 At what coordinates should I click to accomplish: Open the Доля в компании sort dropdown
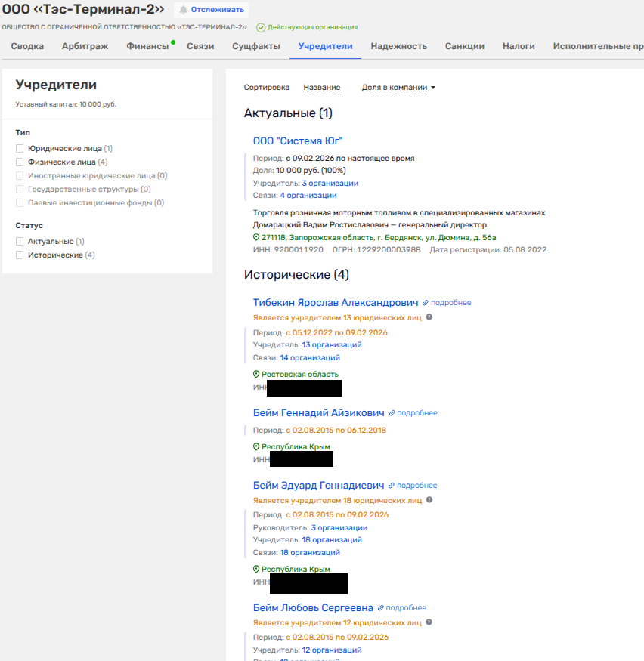coord(398,88)
